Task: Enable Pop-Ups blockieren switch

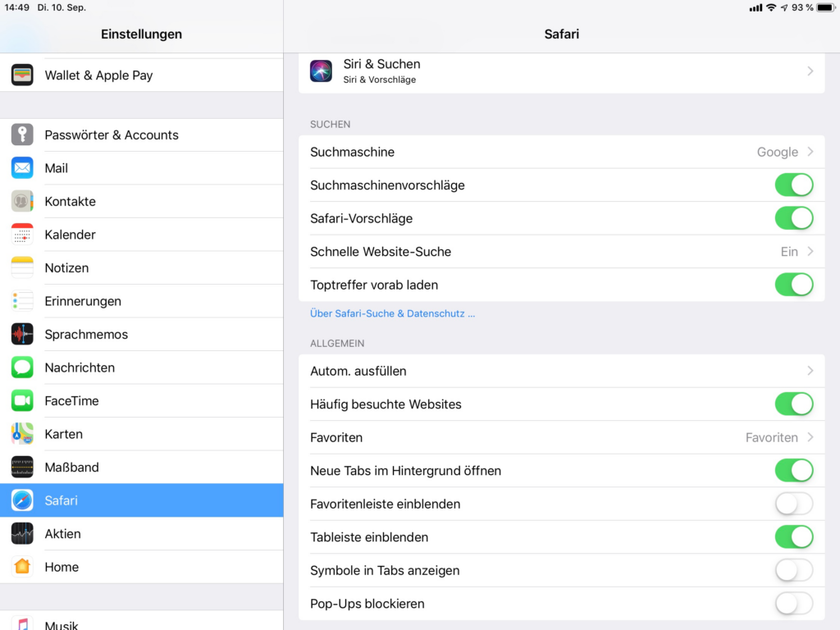Action: click(x=793, y=604)
